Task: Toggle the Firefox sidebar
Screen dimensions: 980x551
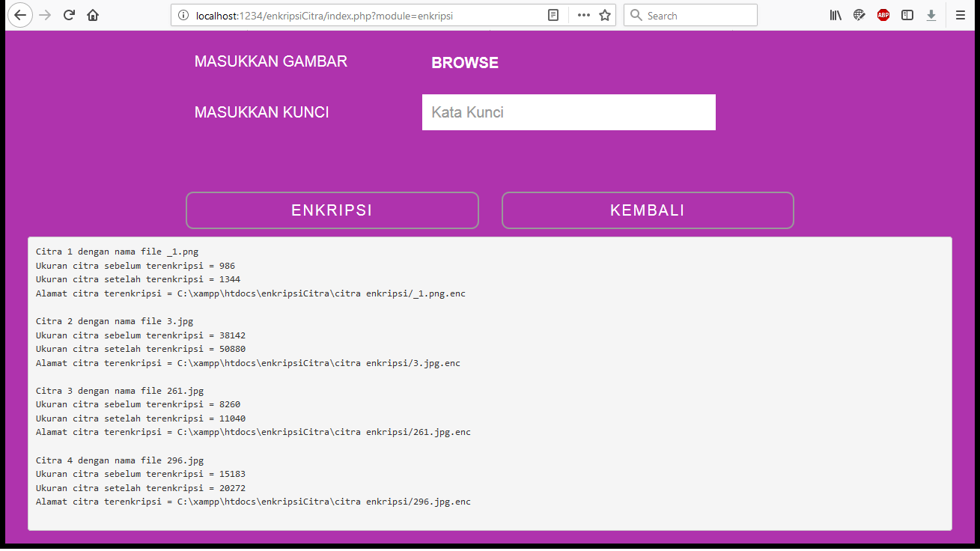Action: tap(907, 15)
